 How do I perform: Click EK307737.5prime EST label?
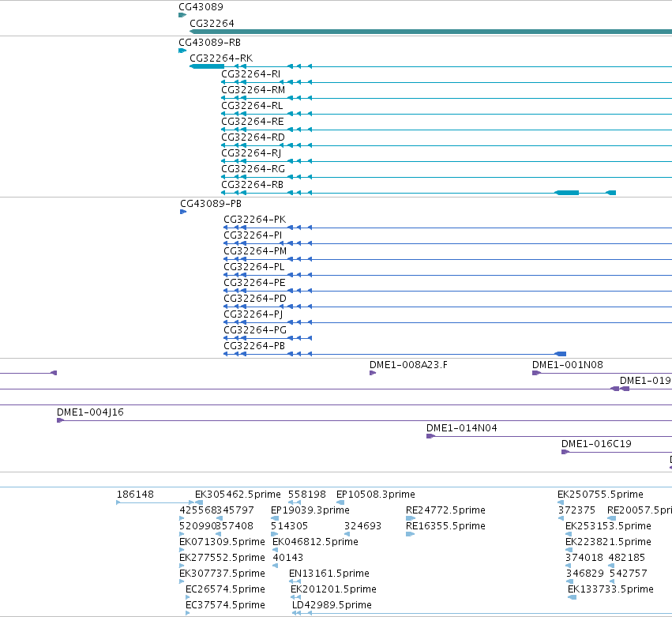click(222, 574)
